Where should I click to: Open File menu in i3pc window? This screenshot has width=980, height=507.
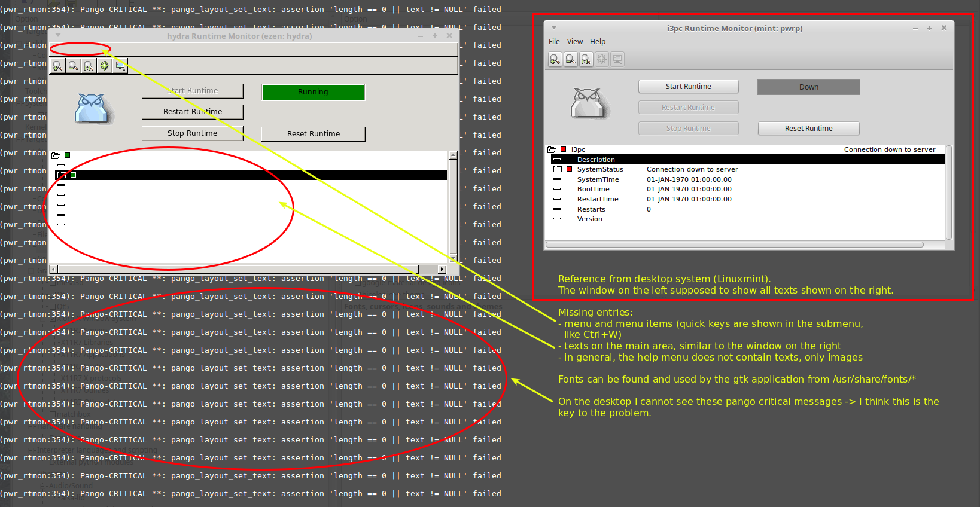click(x=554, y=42)
